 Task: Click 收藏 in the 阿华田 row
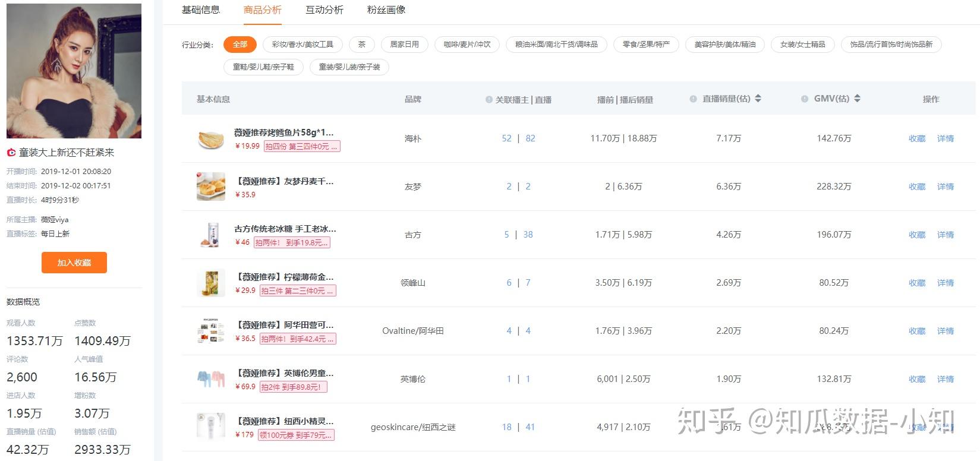click(x=917, y=331)
